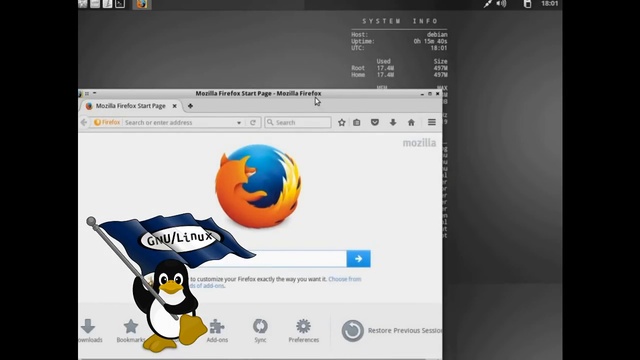This screenshot has height=360, width=640.
Task: Open the text editor launcher in panel
Action: click(x=107, y=4)
